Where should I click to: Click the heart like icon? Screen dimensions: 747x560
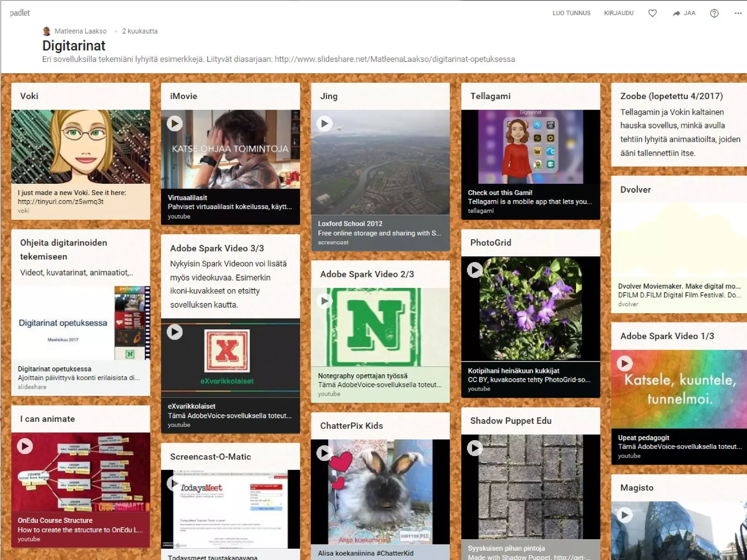point(652,13)
